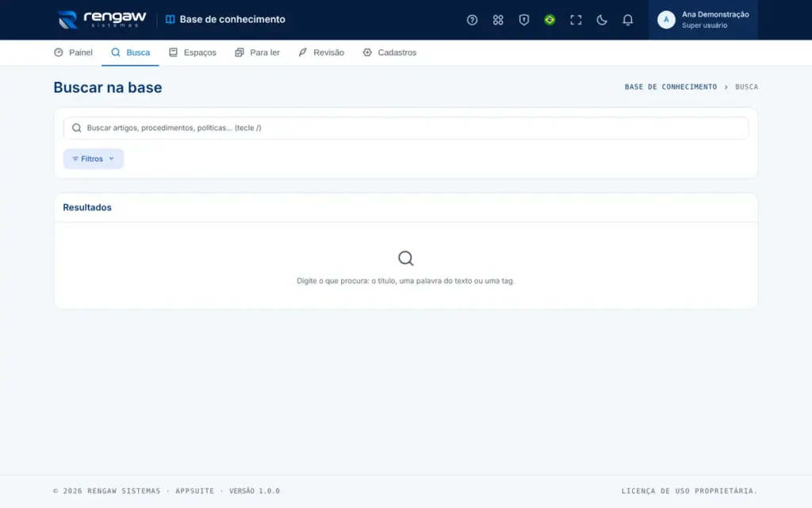Open the Revisão tab

(321, 52)
